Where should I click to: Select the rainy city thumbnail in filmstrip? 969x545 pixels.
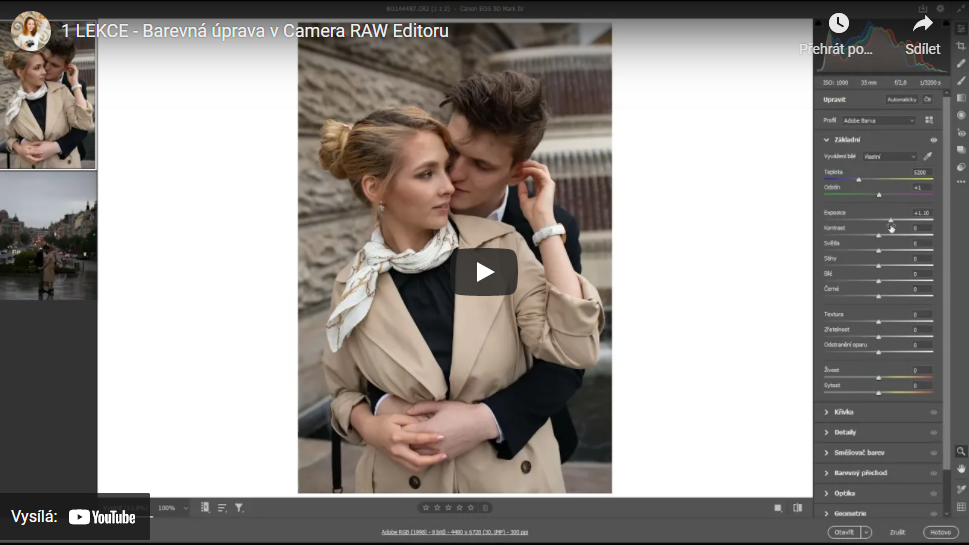[48, 235]
